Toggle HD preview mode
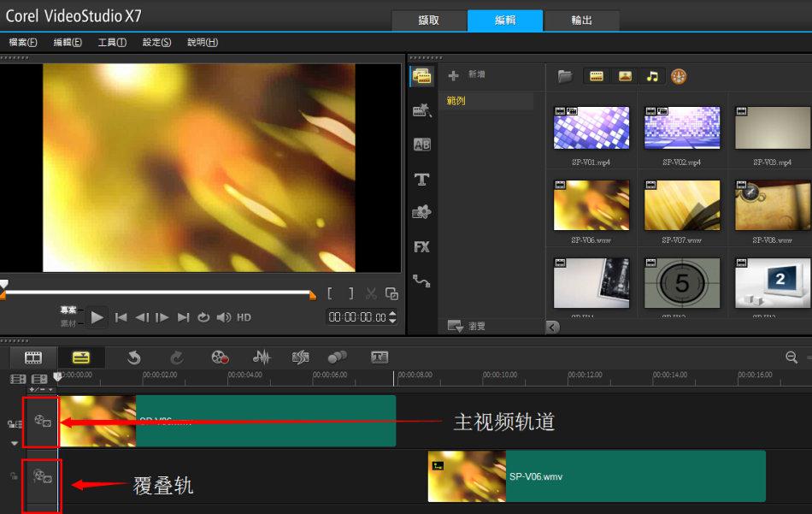This screenshot has height=514, width=812. coord(244,317)
